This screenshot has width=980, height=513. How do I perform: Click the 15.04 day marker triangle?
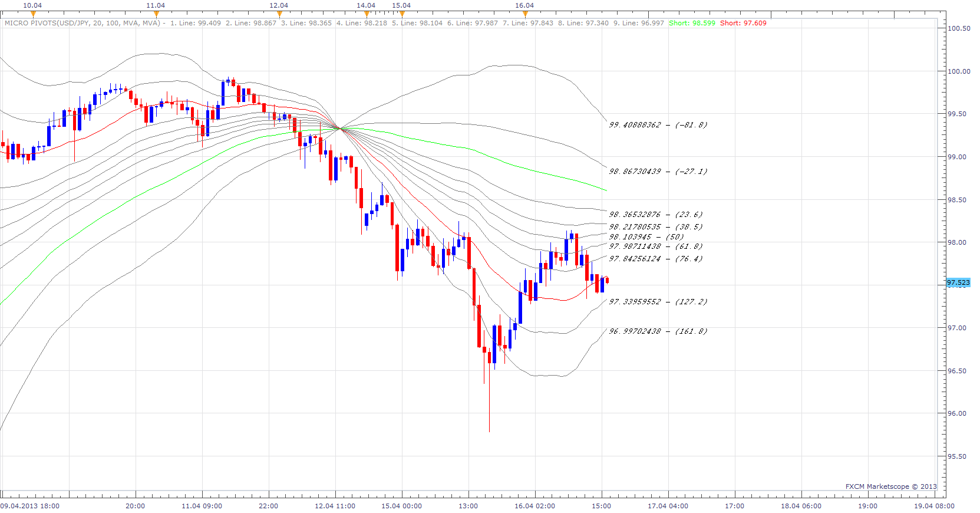[401, 14]
